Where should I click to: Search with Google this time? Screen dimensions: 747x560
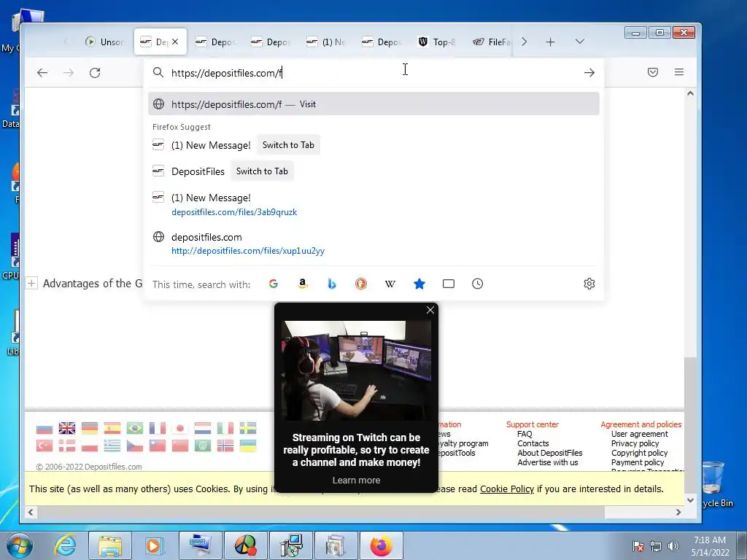pos(274,284)
